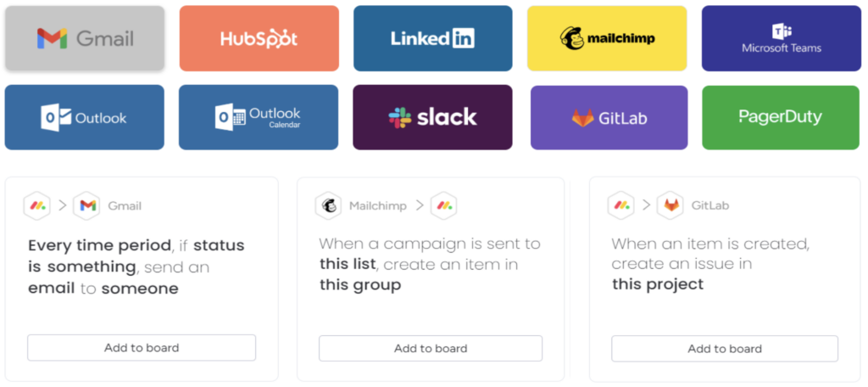Open the Outlook integration tile
The height and width of the screenshot is (387, 868).
point(85,117)
